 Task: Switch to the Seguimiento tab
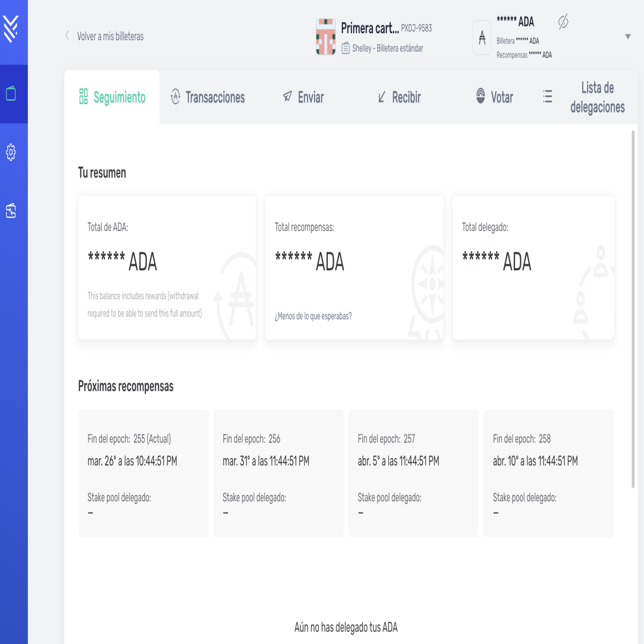click(112, 97)
